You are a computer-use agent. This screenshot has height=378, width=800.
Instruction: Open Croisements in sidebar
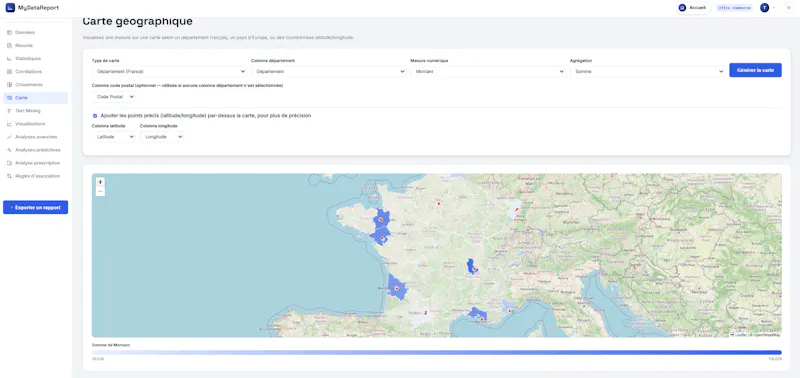pos(35,85)
